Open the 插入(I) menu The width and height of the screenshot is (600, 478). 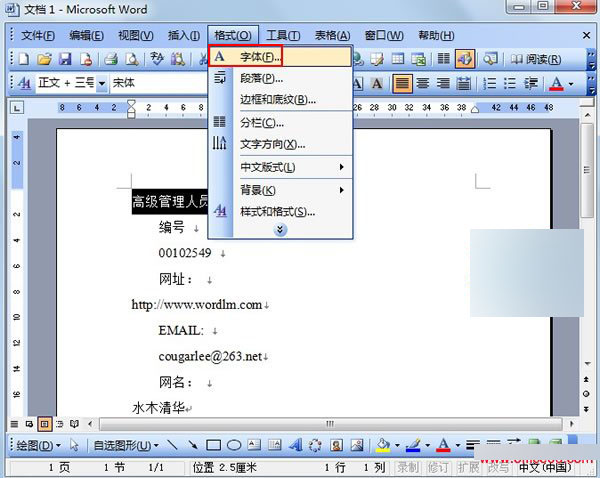tap(184, 36)
